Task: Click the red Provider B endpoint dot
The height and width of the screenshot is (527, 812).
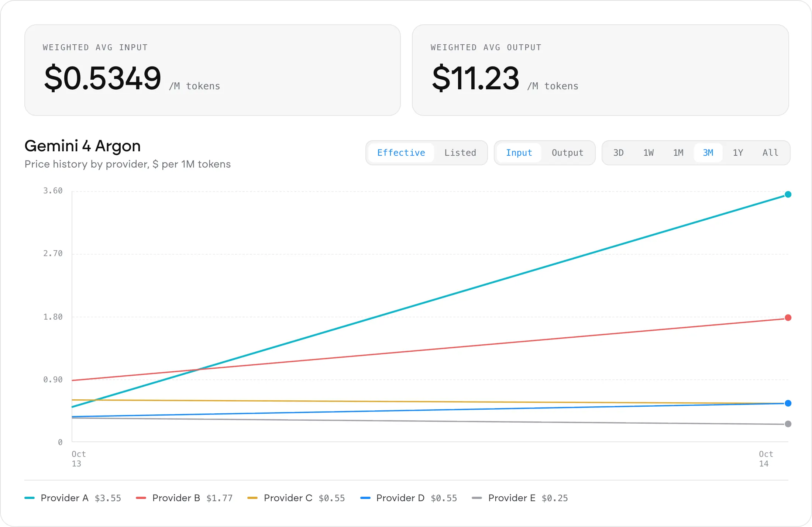Action: click(788, 318)
